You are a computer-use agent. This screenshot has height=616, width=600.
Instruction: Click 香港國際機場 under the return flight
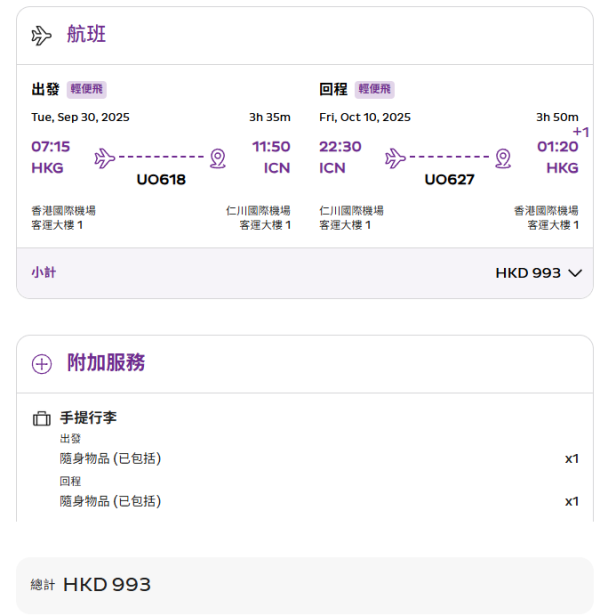click(x=546, y=211)
